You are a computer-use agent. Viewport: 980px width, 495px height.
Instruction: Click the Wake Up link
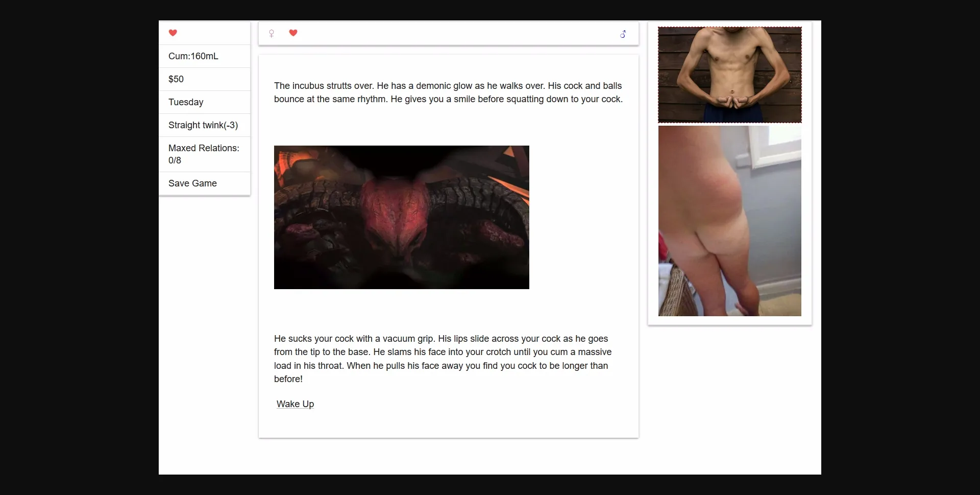[x=295, y=404]
